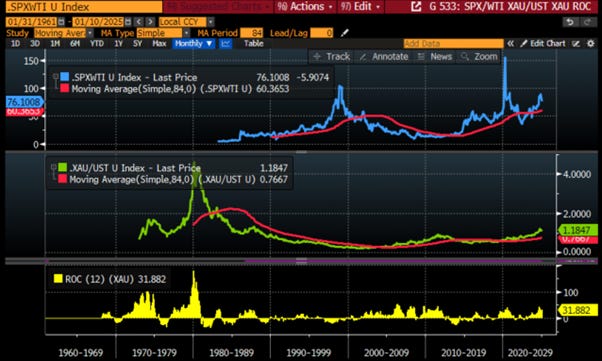Open the Actions menu
Image resolution: width=602 pixels, height=361 pixels.
[306, 7]
